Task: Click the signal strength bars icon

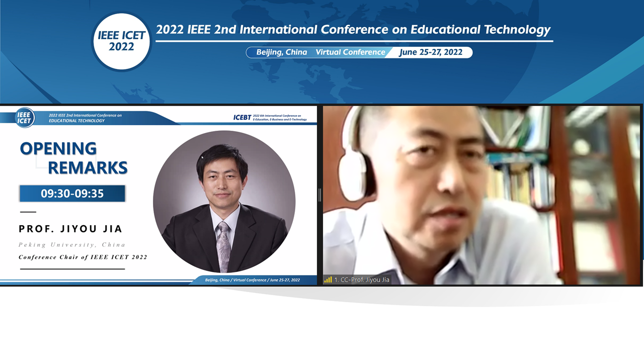Action: [328, 280]
